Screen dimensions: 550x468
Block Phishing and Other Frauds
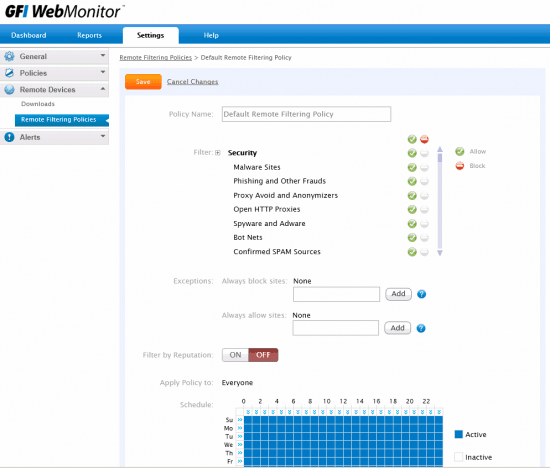424,181
